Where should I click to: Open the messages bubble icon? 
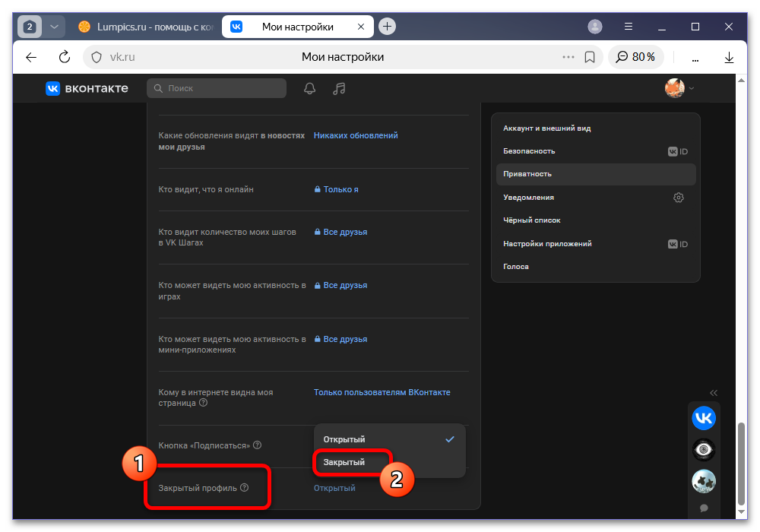click(x=704, y=508)
